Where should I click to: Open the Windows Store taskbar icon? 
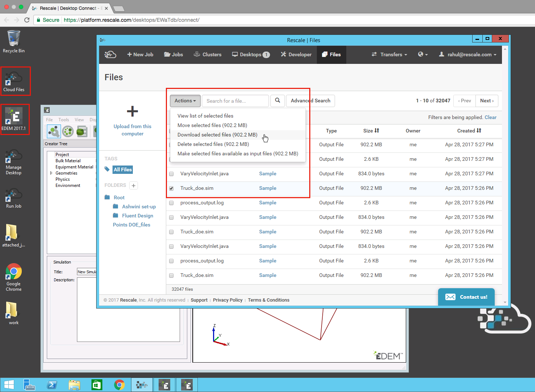97,385
